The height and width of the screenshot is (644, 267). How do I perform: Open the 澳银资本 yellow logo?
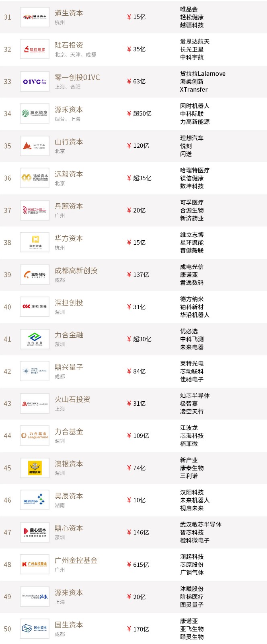tap(35, 468)
